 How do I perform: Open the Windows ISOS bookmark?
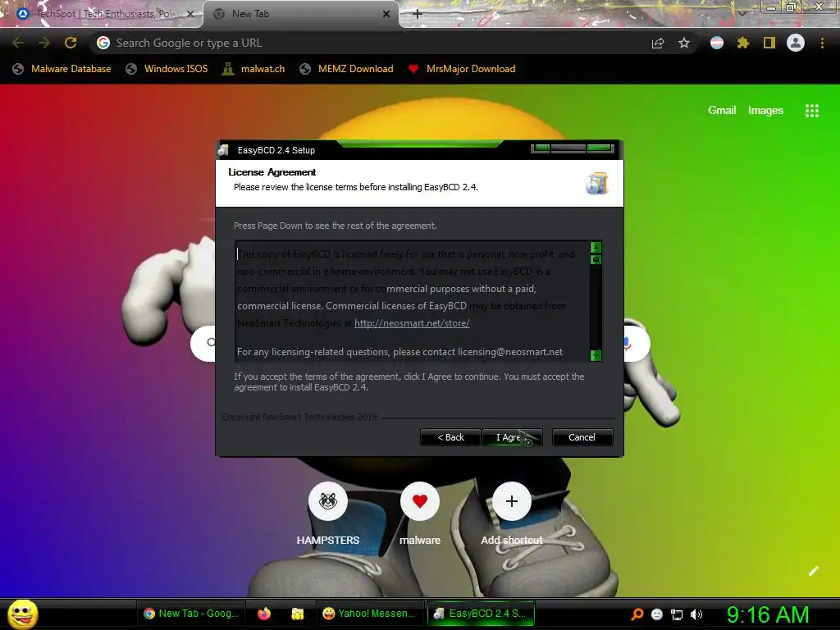[167, 69]
